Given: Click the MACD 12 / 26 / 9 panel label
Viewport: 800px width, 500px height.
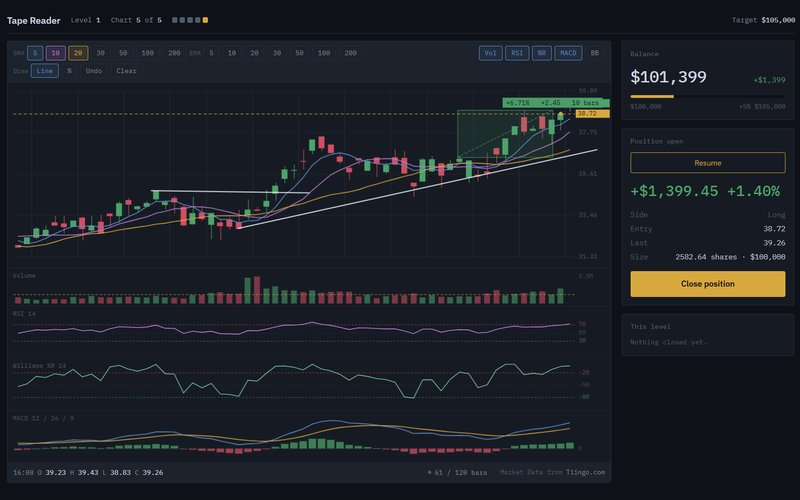Looking at the screenshot, I should [x=43, y=418].
